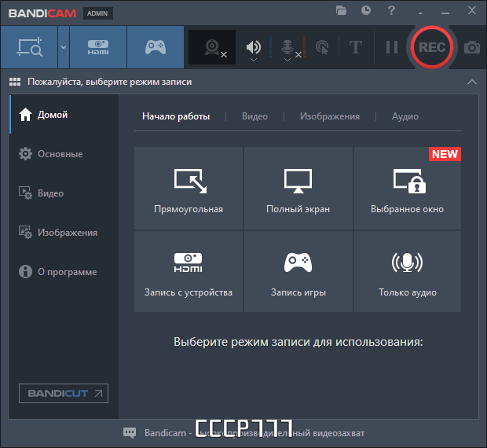
Task: Open the Видео sidebar section
Action: click(x=64, y=193)
